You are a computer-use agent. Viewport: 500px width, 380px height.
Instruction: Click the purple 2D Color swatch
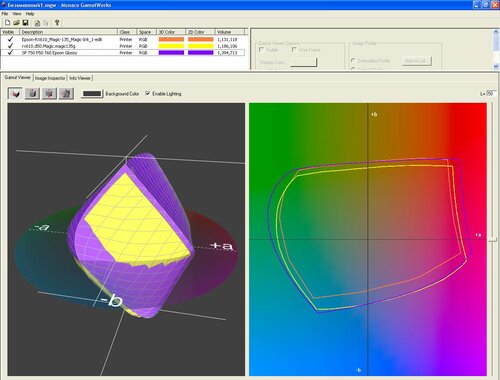click(201, 53)
